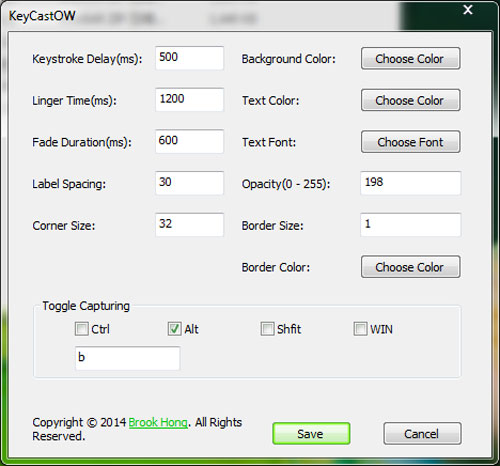Edit the Linger Time field
This screenshot has width=500, height=466.
[189, 100]
